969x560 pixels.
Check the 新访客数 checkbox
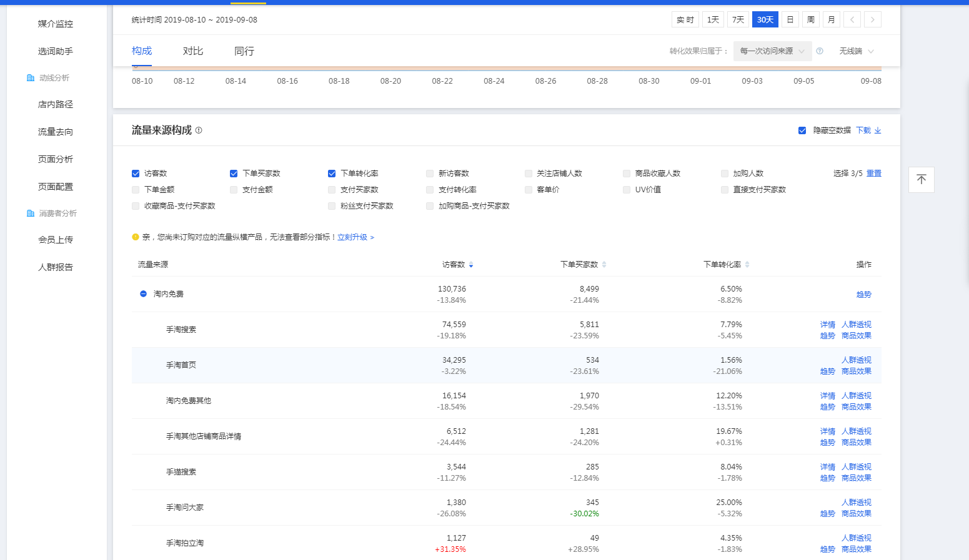tap(430, 174)
